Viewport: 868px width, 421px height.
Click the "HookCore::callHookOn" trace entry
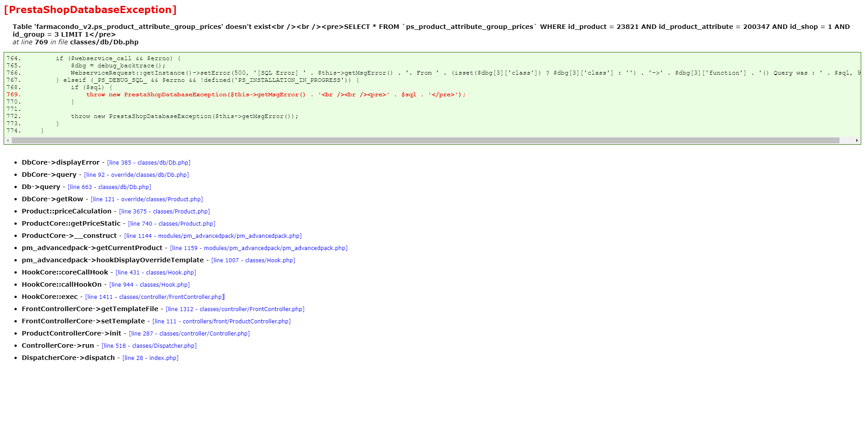tap(62, 284)
